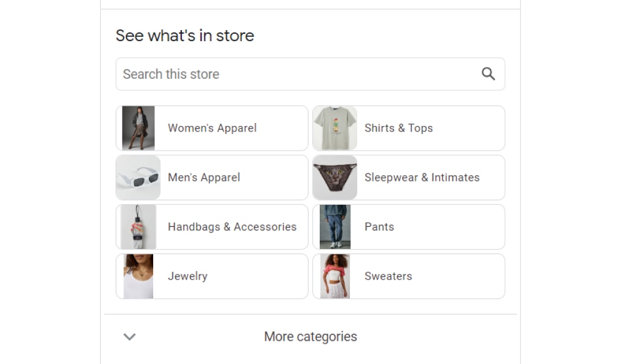This screenshot has width=621, height=364.
Task: Click the graphic tee thumbnail for Shirts & Tops
Action: [x=335, y=128]
